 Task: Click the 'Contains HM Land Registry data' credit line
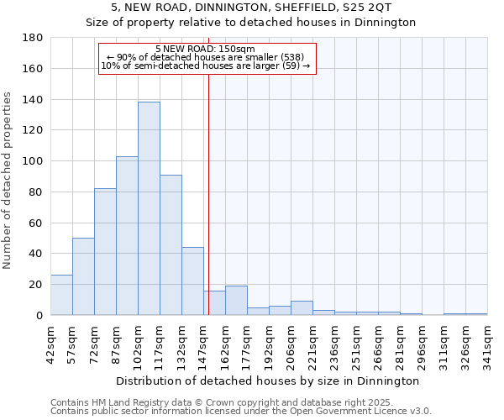222,402
